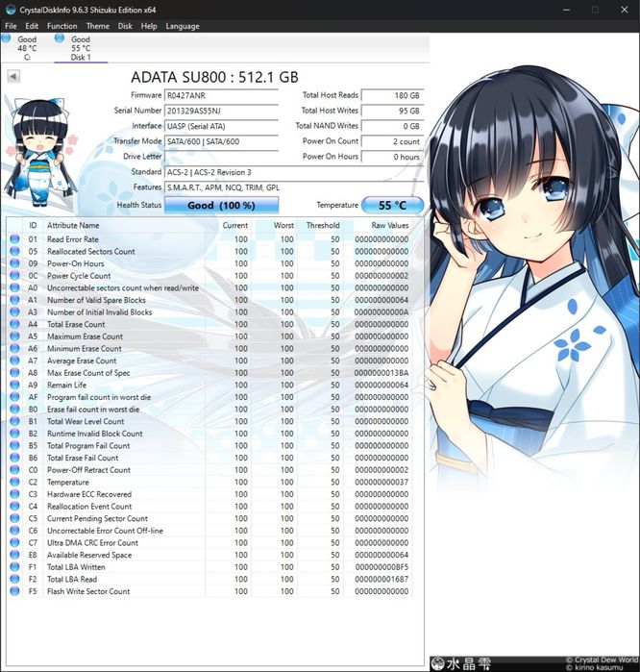Click the ADATA SU800 : 512.1 GB title
Screen dimensions: 640x672
pos(214,77)
